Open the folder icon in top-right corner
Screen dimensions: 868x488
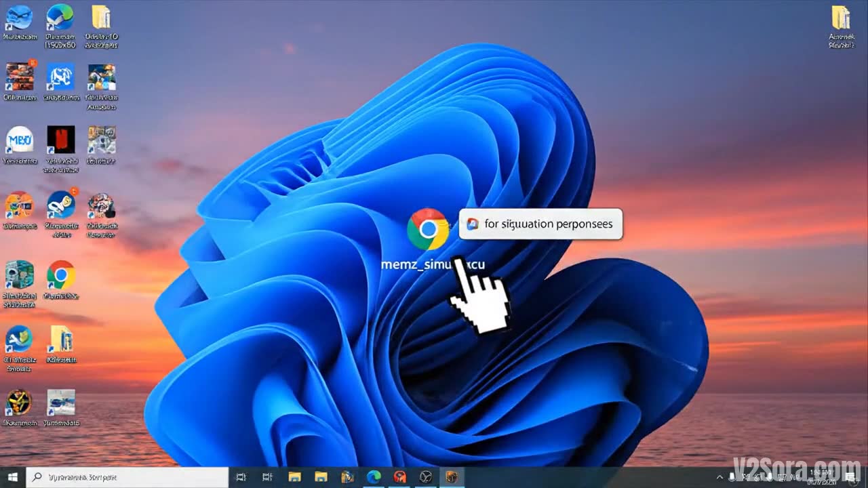[841, 18]
